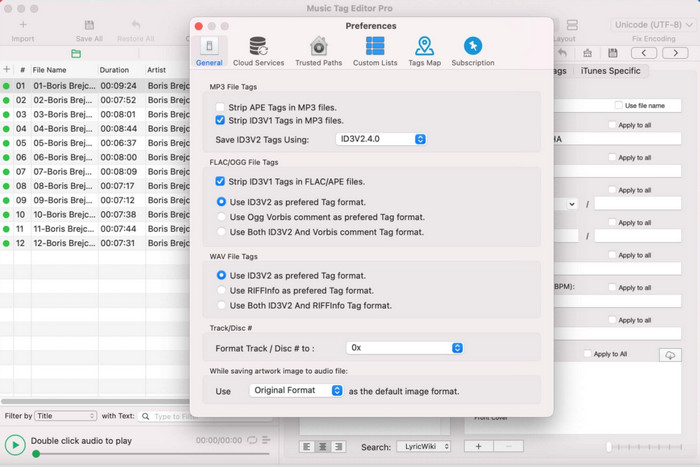Select track row 05 with duration 00:06:37
Screen dimensions: 700x467
[x=95, y=143]
